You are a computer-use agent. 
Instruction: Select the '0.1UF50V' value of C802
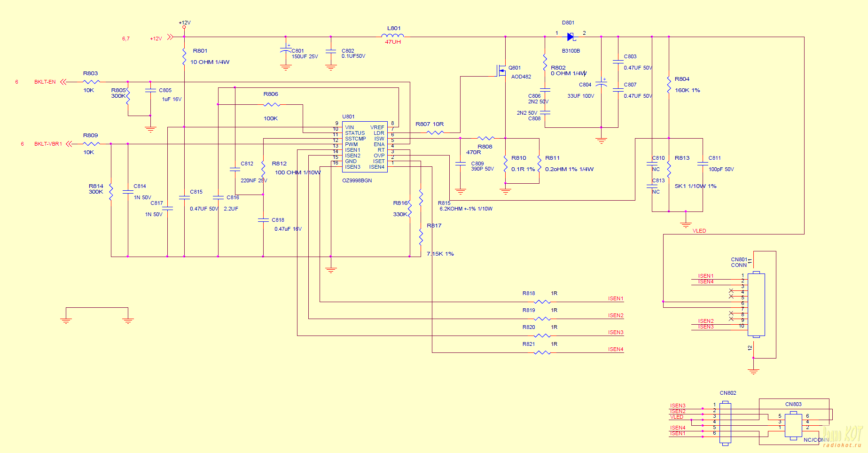pyautogui.click(x=353, y=56)
